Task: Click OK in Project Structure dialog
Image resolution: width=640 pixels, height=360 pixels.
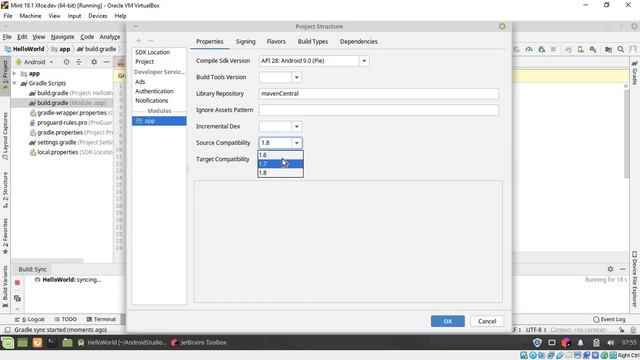Action: click(x=447, y=321)
